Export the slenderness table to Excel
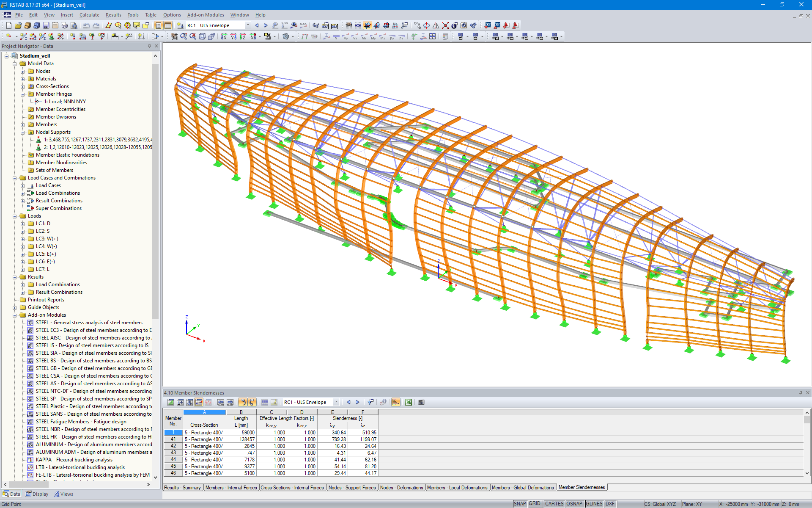812x508 pixels. [408, 402]
